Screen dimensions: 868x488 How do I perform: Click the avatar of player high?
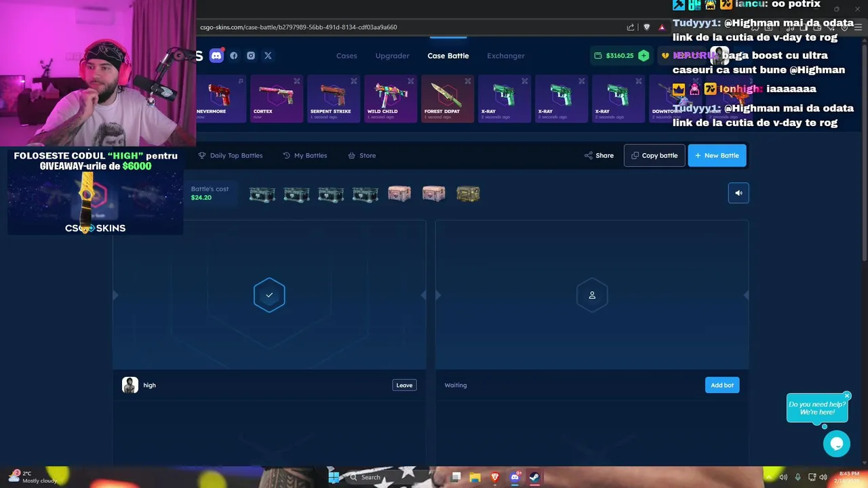point(130,385)
